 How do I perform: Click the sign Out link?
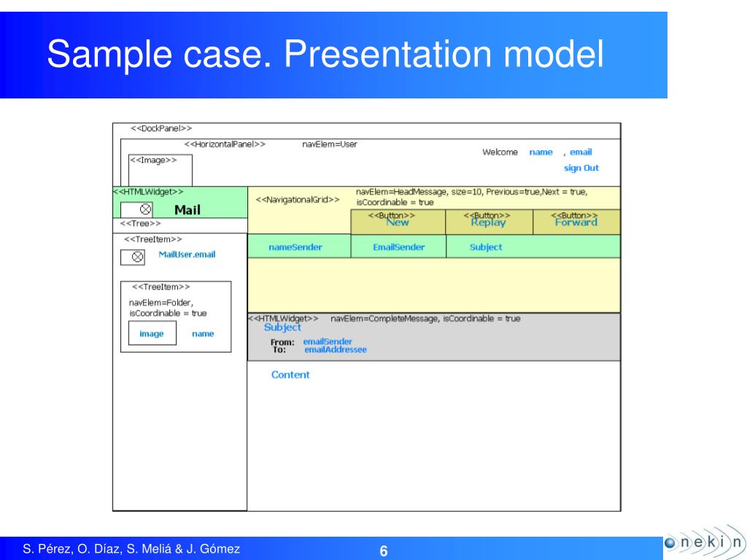click(x=581, y=168)
